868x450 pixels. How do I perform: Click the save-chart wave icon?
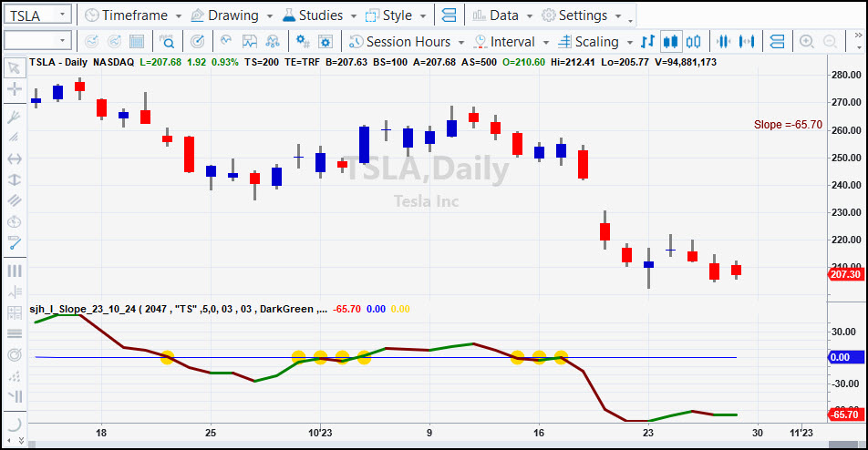click(250, 42)
